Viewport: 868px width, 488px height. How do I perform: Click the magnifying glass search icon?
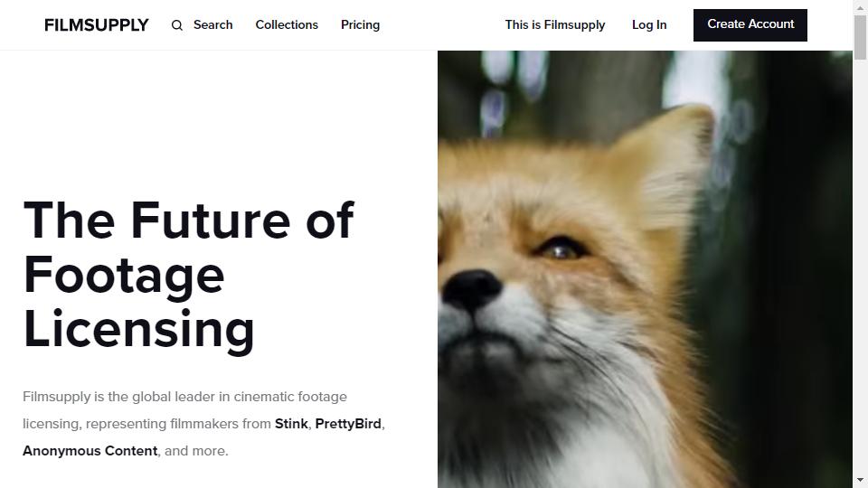pyautogui.click(x=176, y=25)
